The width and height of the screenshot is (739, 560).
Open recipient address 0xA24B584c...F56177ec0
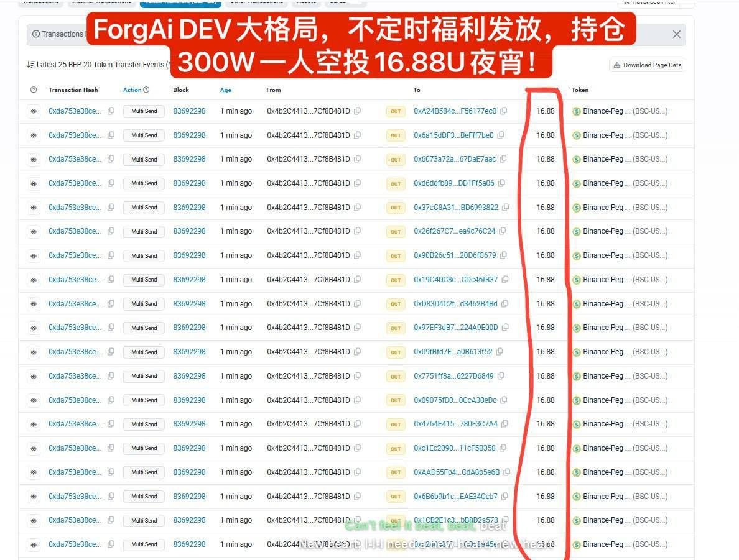coord(455,111)
